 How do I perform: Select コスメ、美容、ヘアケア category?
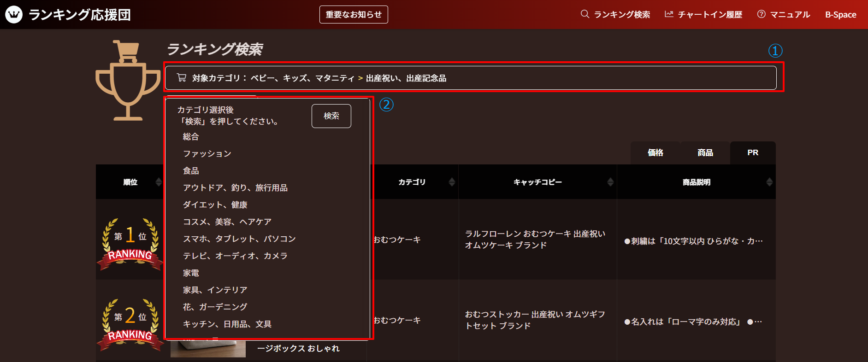227,222
